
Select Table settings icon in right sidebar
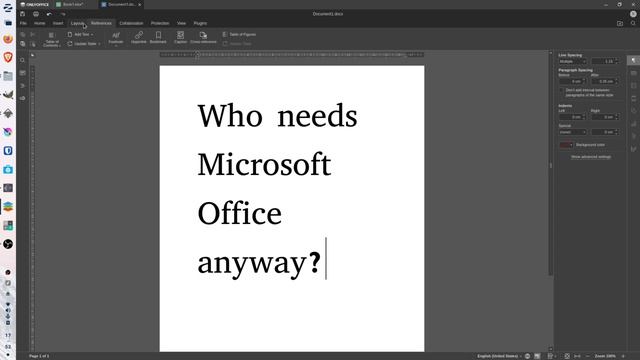tap(633, 73)
